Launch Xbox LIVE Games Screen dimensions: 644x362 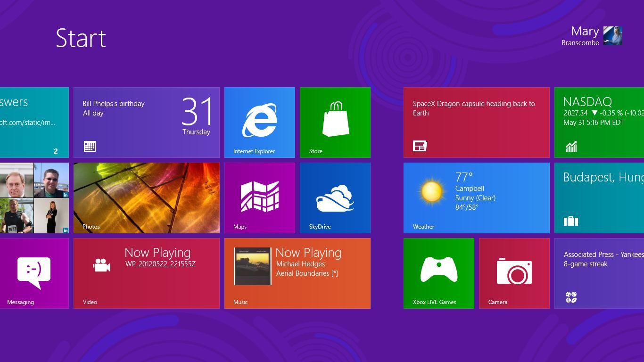tap(439, 272)
